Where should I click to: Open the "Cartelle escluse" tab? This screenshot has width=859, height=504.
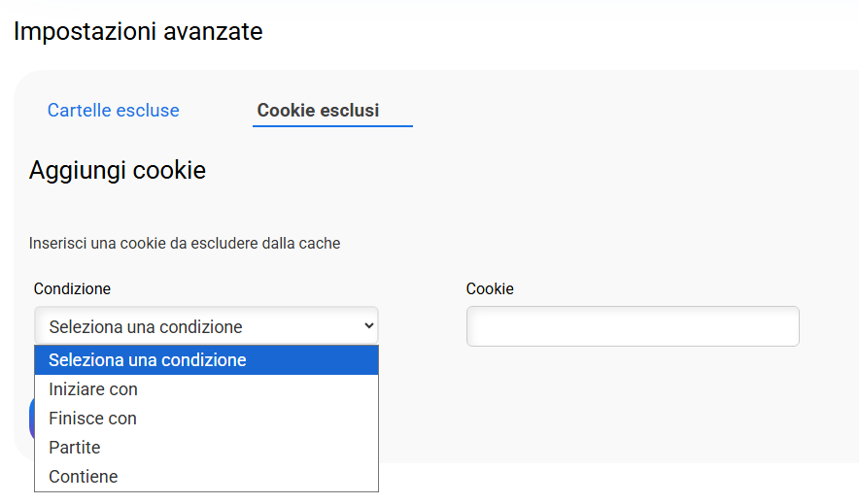113,111
